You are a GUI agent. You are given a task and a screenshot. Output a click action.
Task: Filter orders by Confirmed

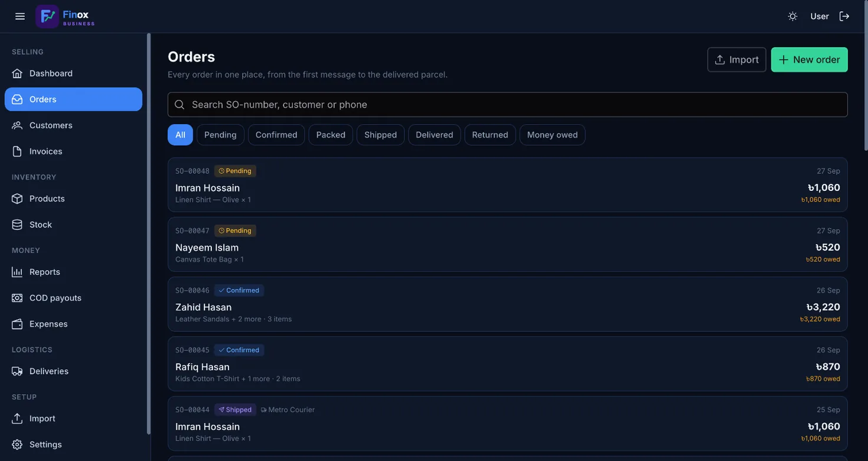click(276, 135)
